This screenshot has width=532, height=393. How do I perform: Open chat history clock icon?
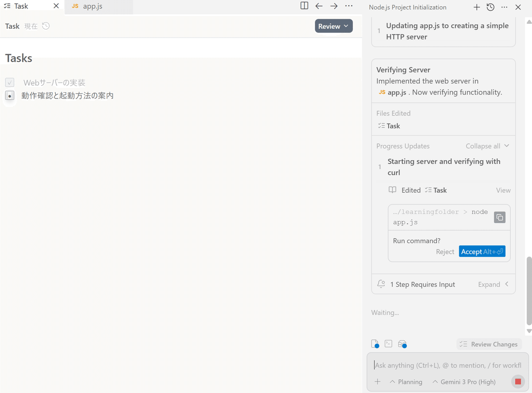pos(490,7)
